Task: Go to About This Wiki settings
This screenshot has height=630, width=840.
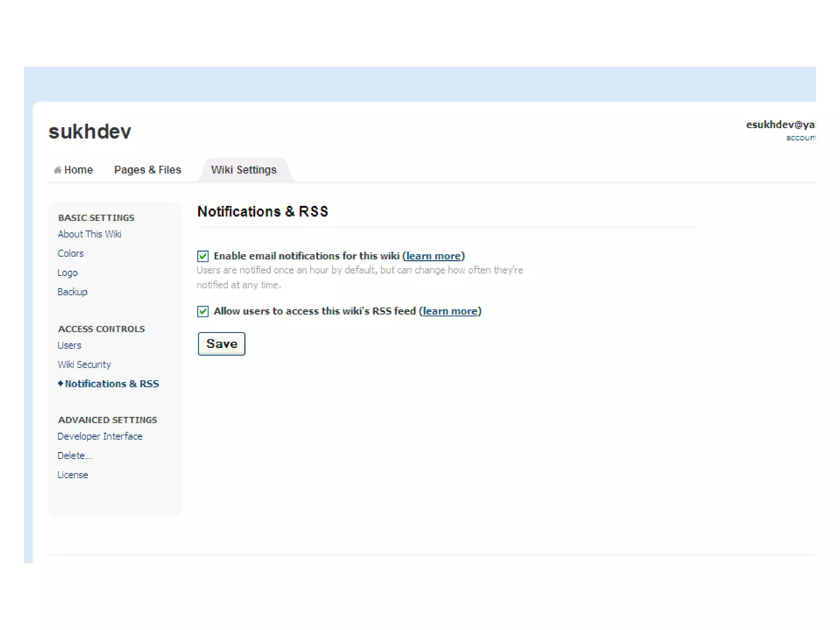Action: point(89,234)
